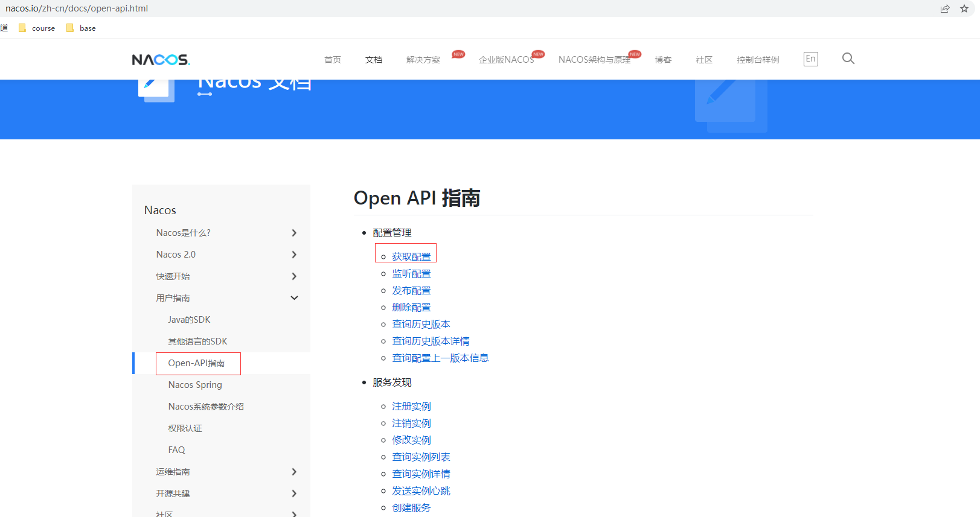Viewport: 980px width, 517px height.
Task: Open the 查询历史版本 link
Action: (x=421, y=325)
